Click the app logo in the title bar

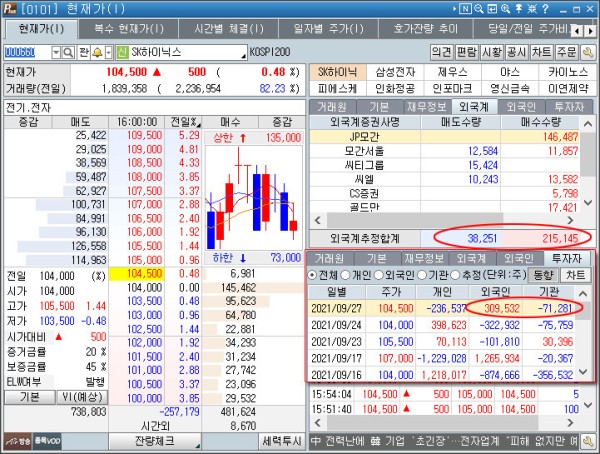(x=10, y=8)
